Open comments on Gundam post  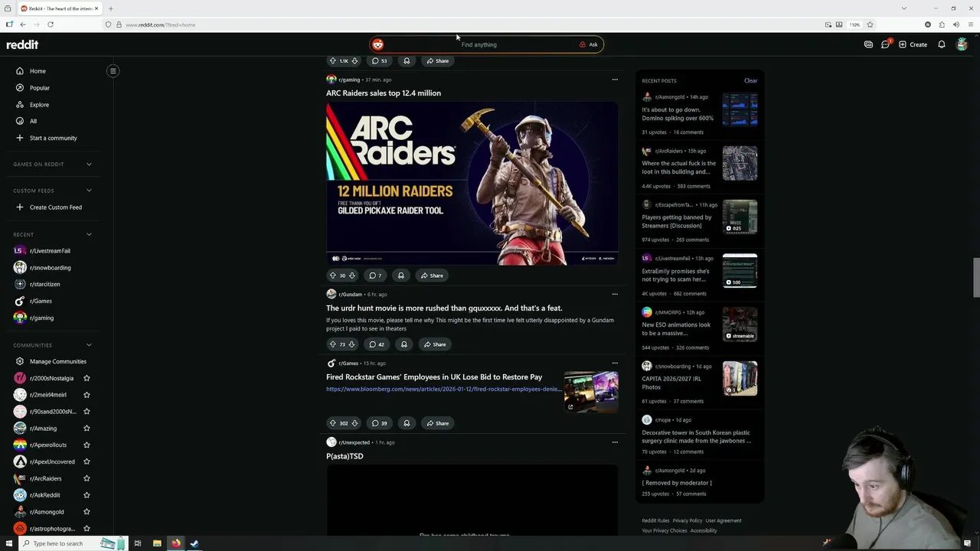(377, 344)
